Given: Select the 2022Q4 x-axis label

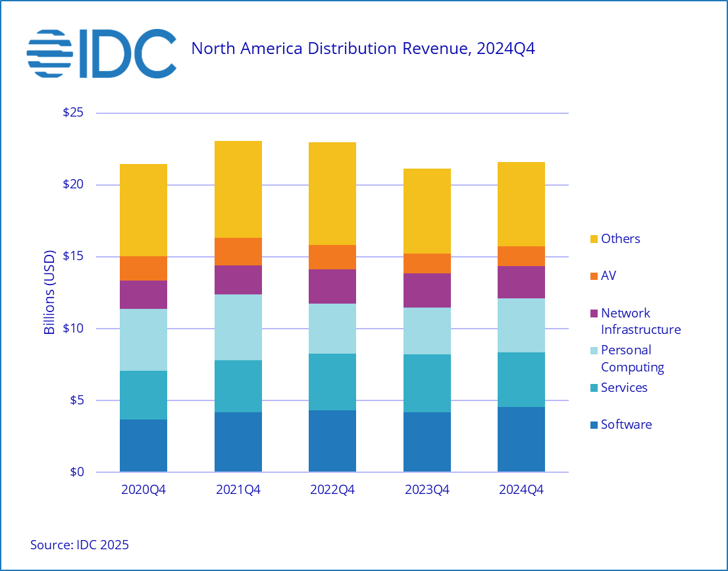Looking at the screenshot, I should pos(332,491).
